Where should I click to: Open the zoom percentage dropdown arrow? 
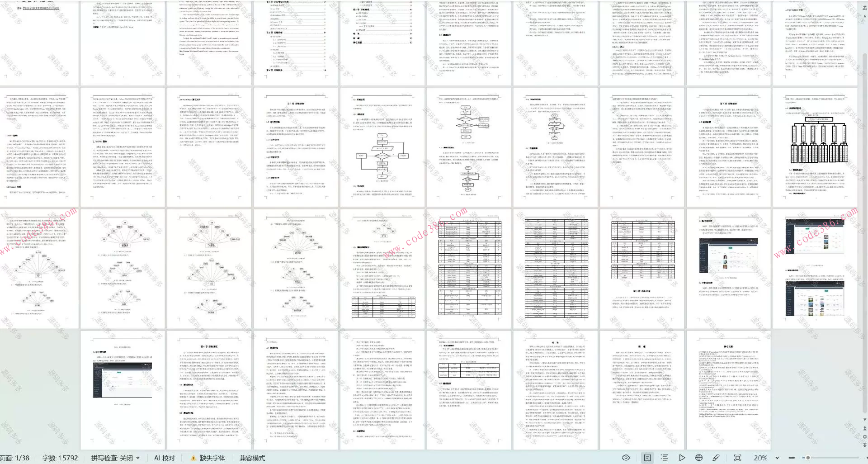tap(777, 458)
